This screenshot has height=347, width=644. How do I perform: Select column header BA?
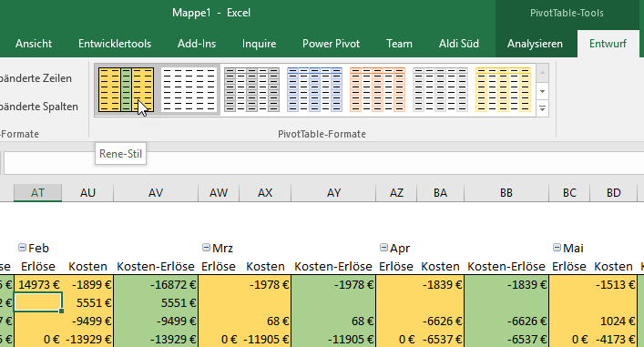440,192
